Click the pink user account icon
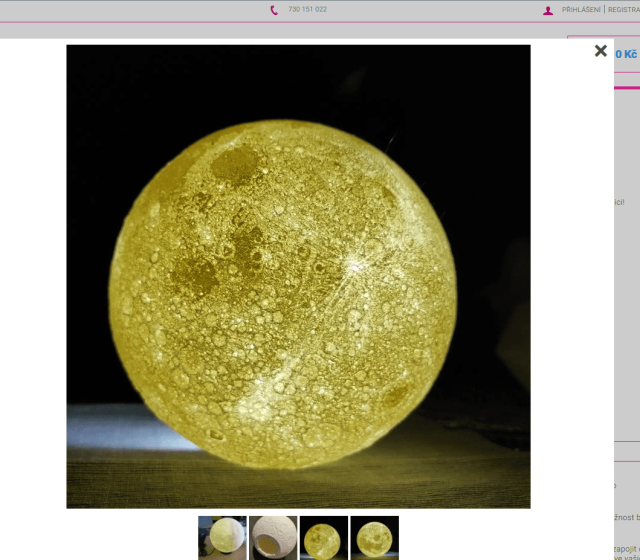The image size is (640, 560). click(x=548, y=10)
